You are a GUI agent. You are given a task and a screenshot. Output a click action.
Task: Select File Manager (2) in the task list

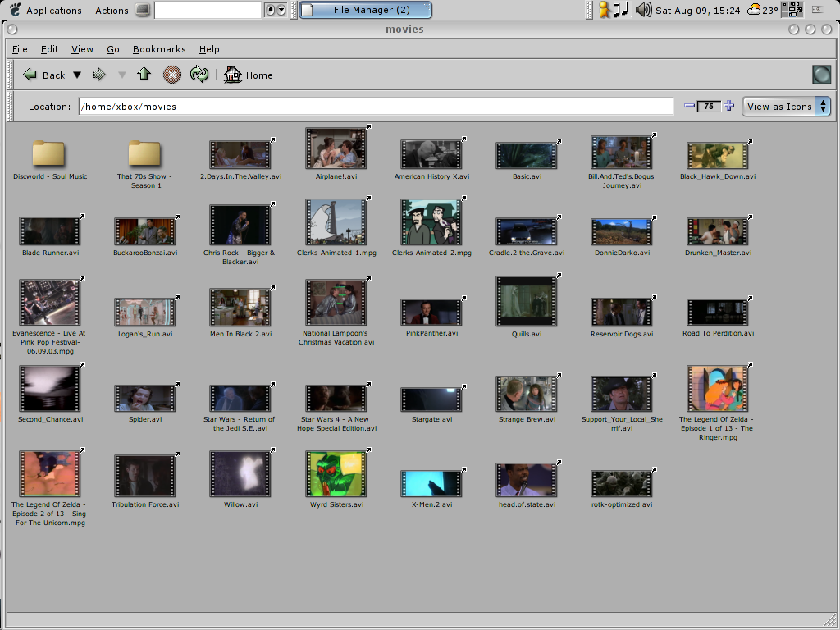(365, 10)
